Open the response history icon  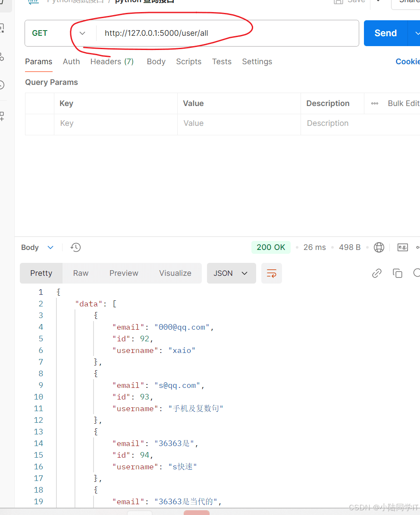(x=75, y=247)
